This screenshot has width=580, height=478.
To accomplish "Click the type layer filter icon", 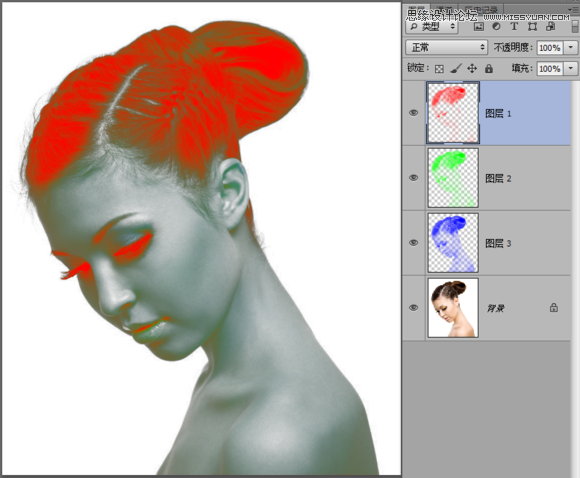I will pos(514,27).
